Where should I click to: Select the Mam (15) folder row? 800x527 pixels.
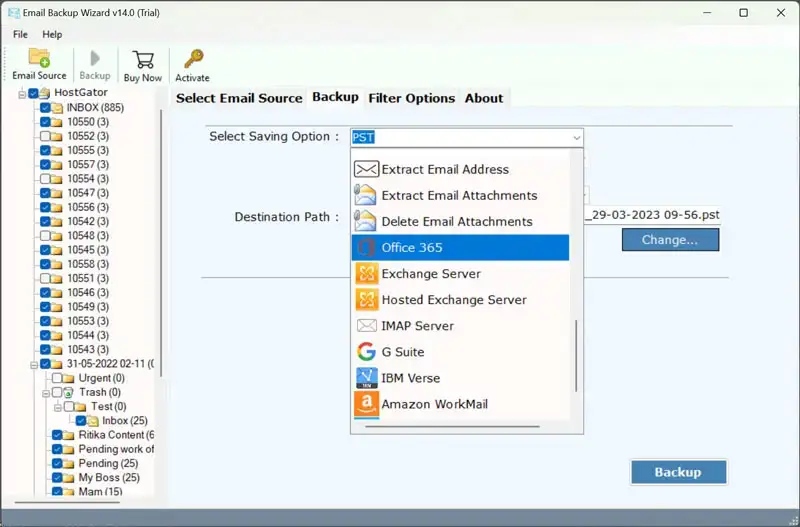(87, 491)
